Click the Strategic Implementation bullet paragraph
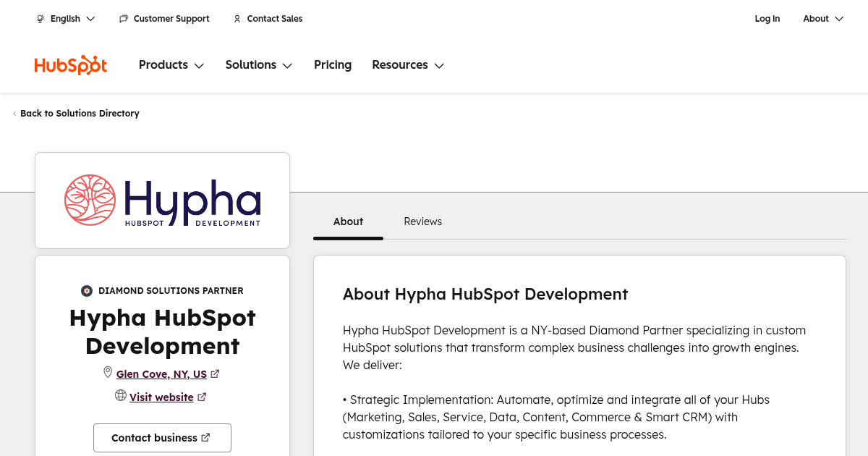Viewport: 868px width, 456px height. 557,417
